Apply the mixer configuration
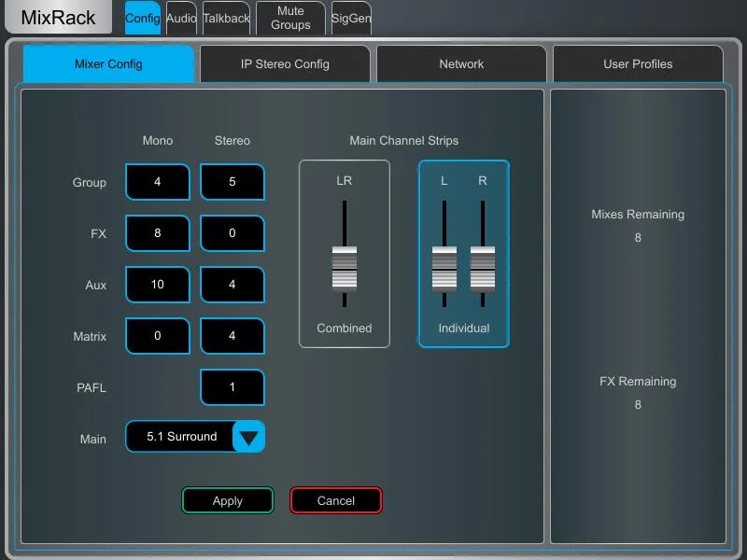 pyautogui.click(x=228, y=500)
